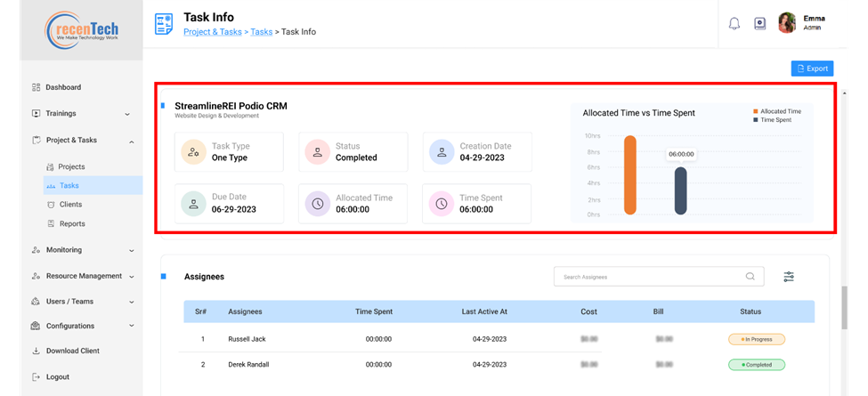Select Projects in the sidebar

pos(71,166)
